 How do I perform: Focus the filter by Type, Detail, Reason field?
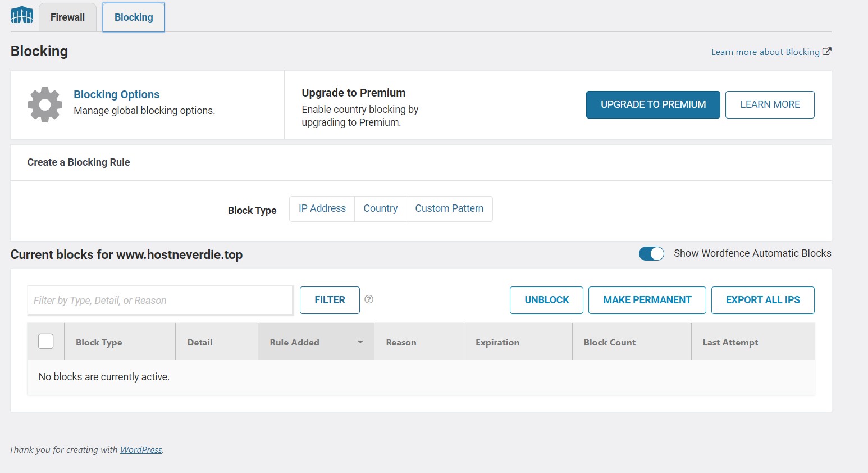click(x=160, y=301)
